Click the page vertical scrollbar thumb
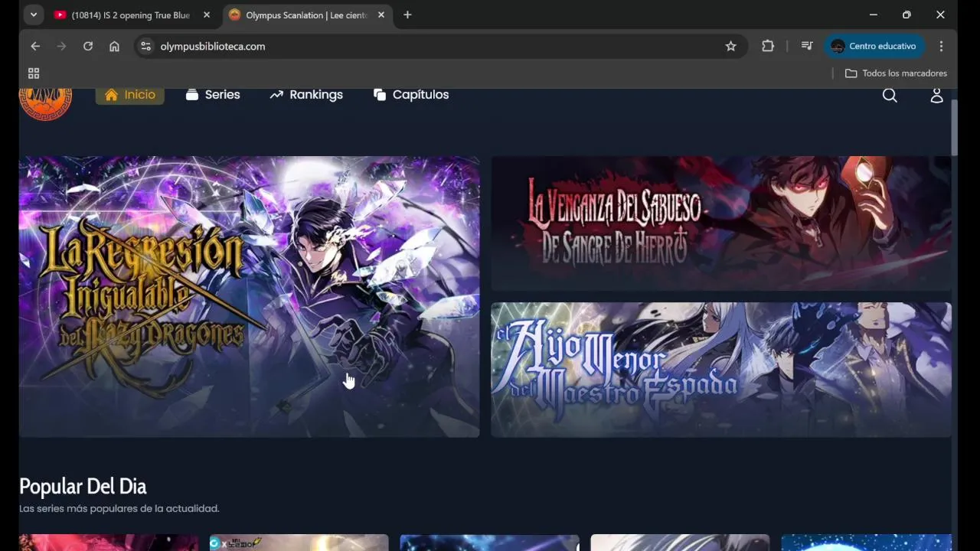 pyautogui.click(x=954, y=127)
